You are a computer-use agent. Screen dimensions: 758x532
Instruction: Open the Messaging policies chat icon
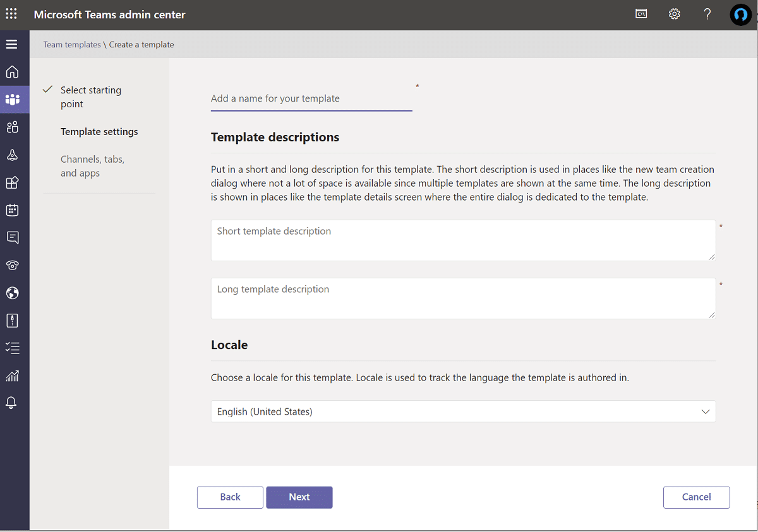[x=12, y=237]
